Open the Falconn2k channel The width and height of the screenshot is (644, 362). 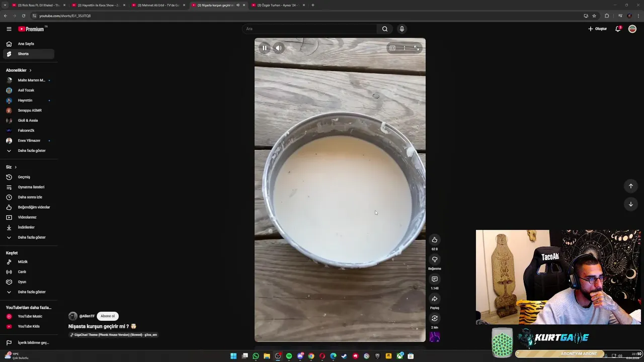click(29, 131)
